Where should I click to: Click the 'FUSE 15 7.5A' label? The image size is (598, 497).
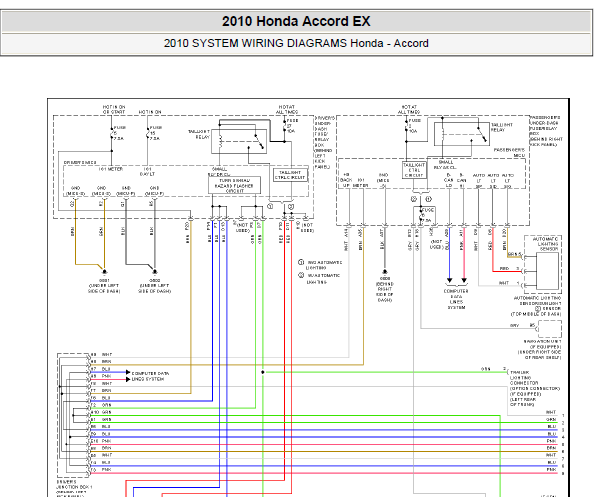tap(156, 133)
